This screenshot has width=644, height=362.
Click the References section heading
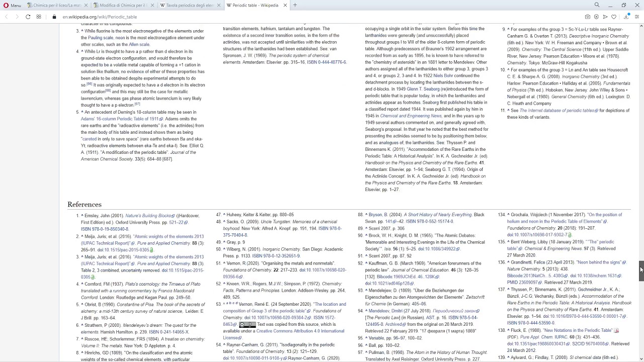[x=85, y=204]
